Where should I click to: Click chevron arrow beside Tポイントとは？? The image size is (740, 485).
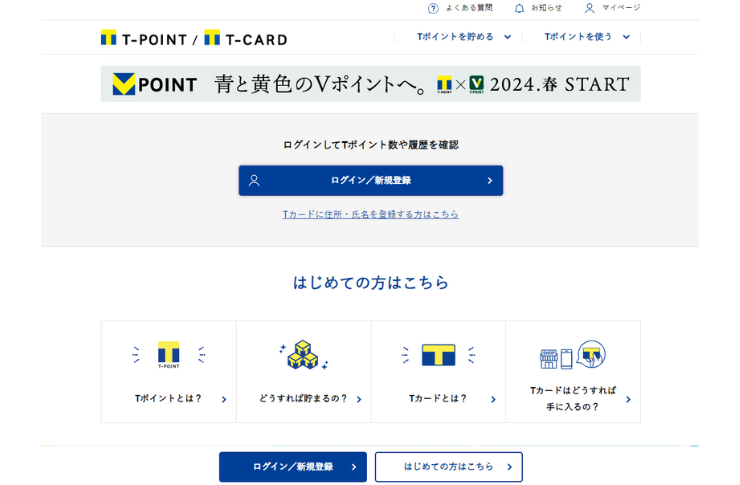[x=223, y=399]
